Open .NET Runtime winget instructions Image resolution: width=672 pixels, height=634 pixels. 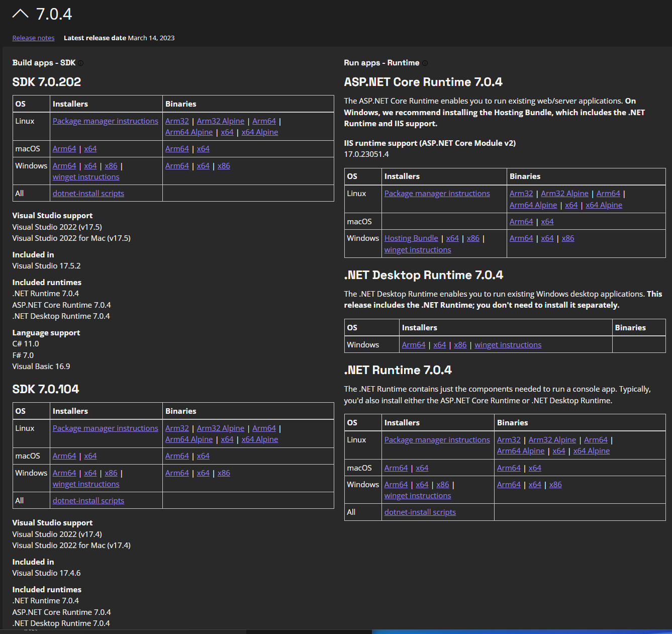(x=418, y=496)
